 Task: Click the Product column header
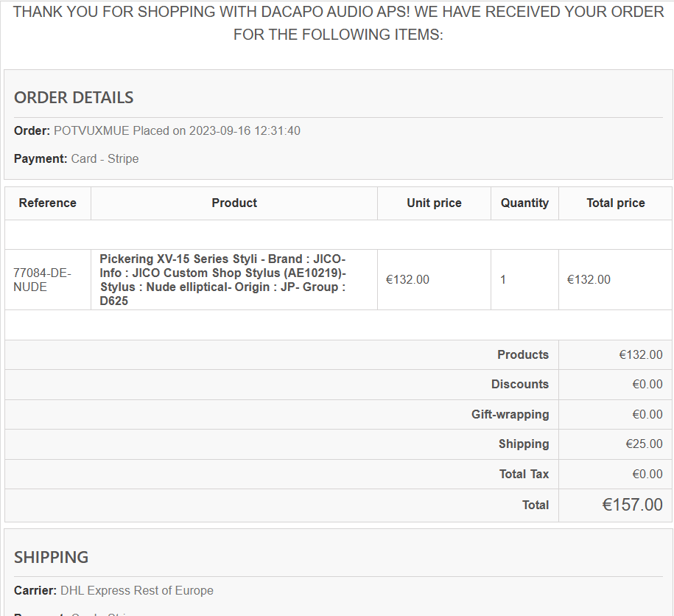234,203
